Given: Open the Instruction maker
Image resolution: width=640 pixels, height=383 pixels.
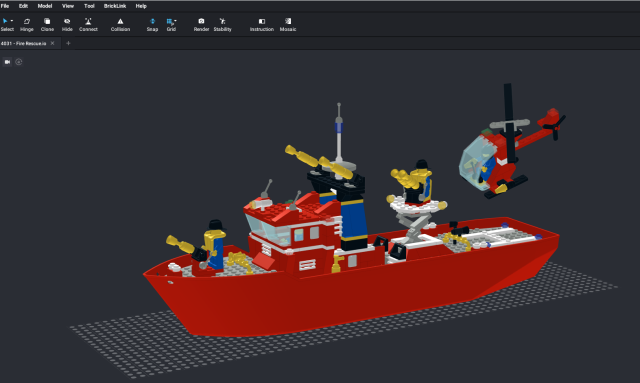Looking at the screenshot, I should coord(262,24).
